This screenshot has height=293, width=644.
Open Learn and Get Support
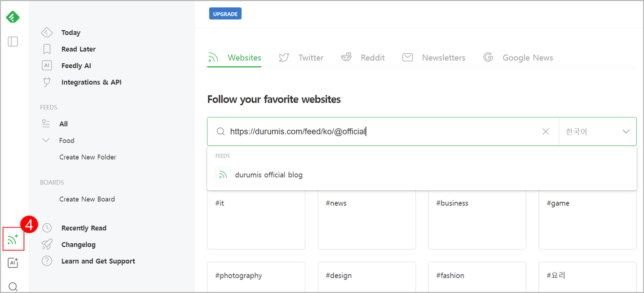coord(98,261)
